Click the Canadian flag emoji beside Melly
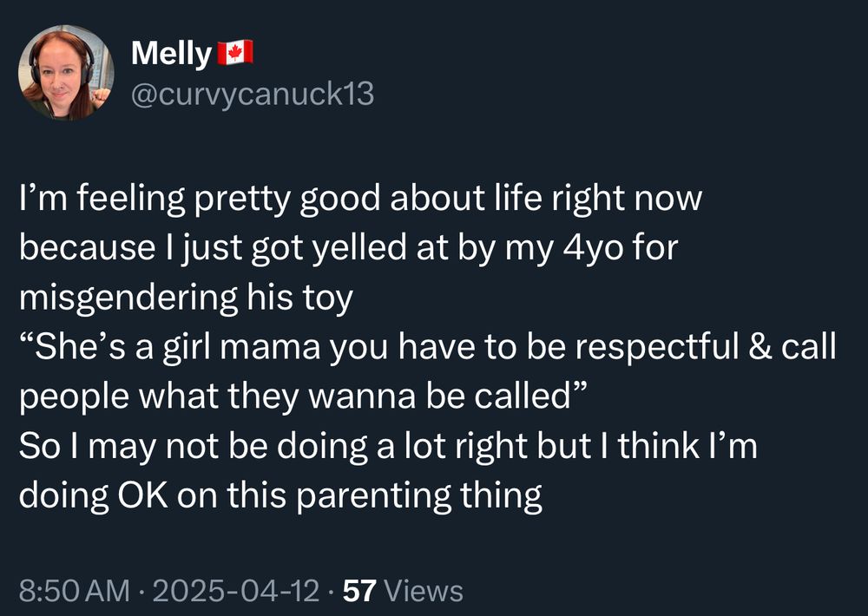The width and height of the screenshot is (868, 616). 234,53
